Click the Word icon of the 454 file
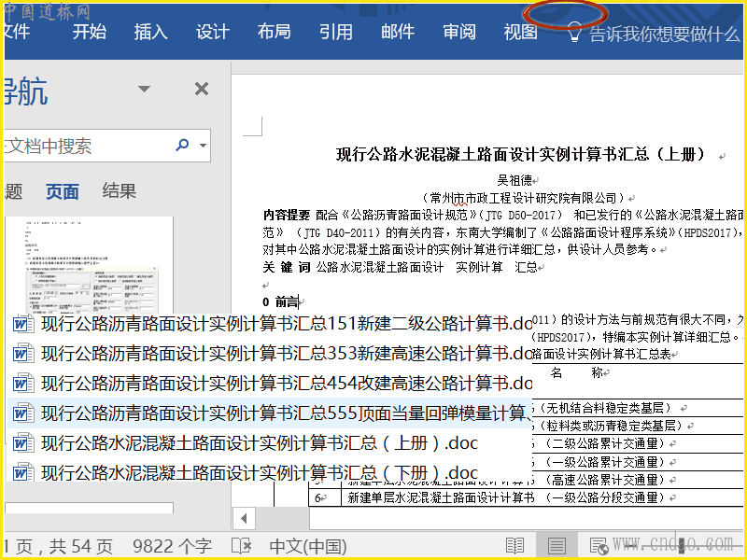The width and height of the screenshot is (747, 560). pos(23,384)
